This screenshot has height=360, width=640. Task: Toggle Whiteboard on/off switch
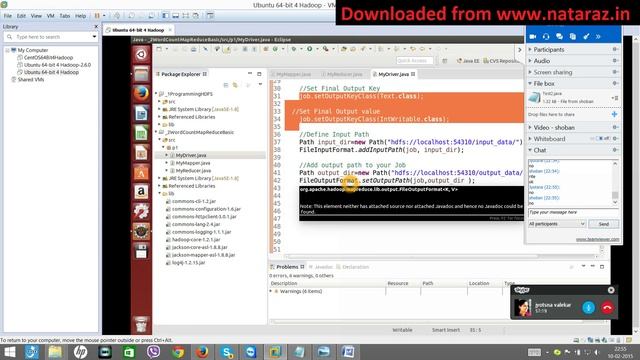pos(602,139)
